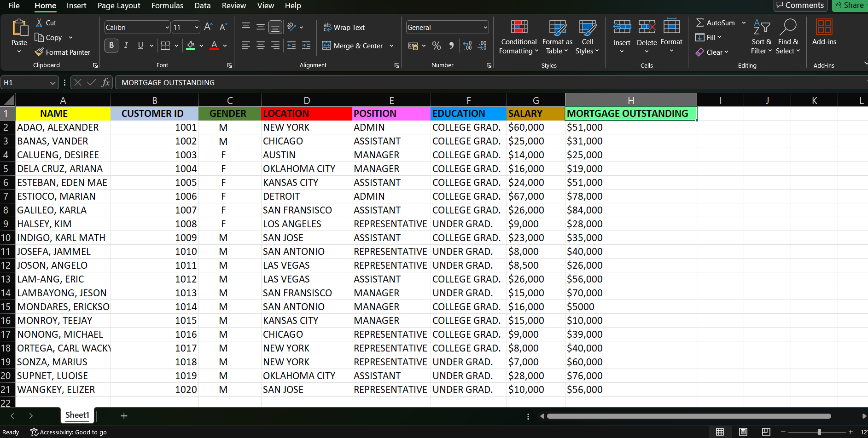This screenshot has height=438, width=868.
Task: Switch to the Page Layout tab
Action: tap(119, 6)
